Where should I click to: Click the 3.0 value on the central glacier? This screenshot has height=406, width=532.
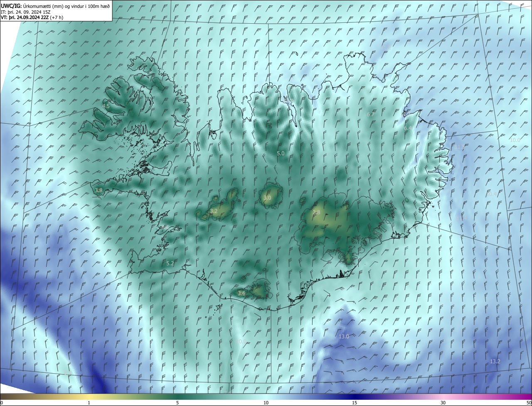coord(267,198)
